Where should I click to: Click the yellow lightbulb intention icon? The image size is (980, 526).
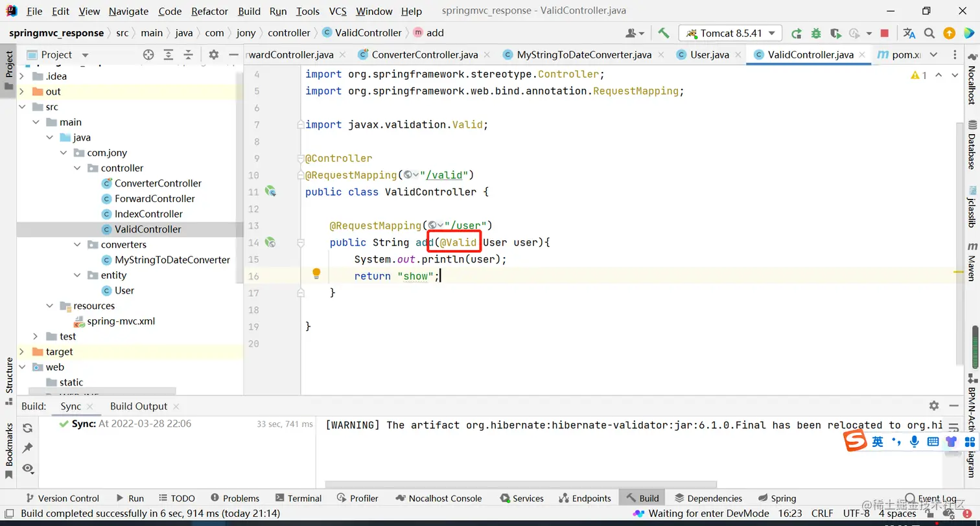tap(316, 274)
